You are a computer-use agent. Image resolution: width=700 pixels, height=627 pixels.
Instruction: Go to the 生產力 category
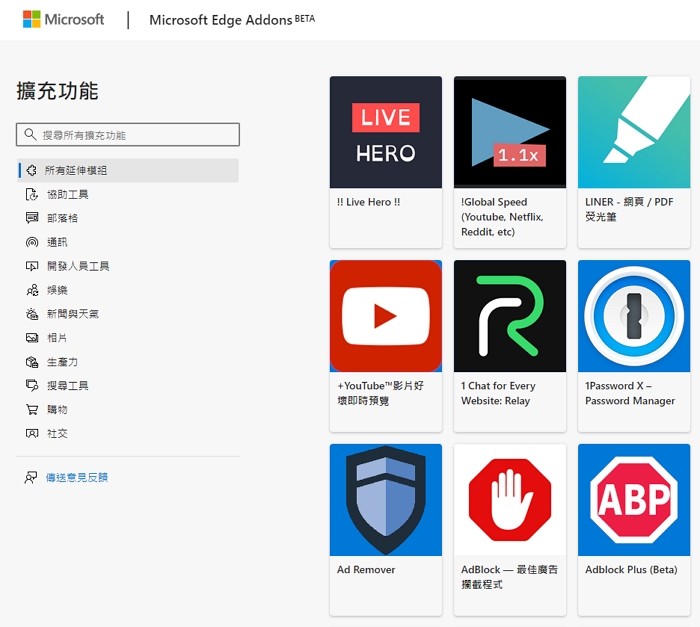(x=62, y=362)
